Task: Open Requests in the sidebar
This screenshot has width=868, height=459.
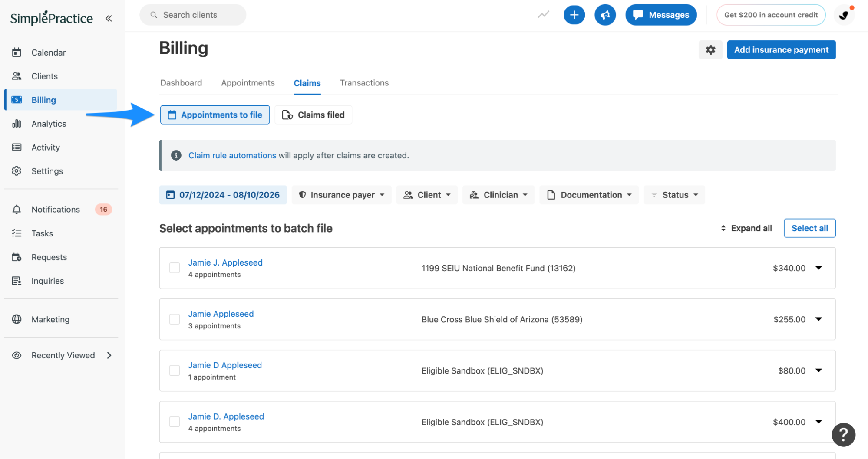Action: pyautogui.click(x=61, y=257)
